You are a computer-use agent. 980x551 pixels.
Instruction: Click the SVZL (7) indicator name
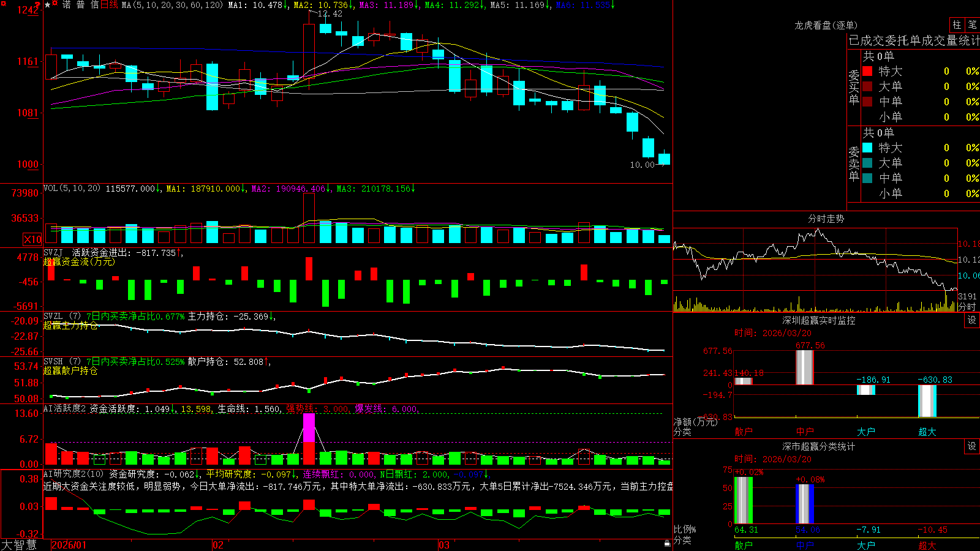point(62,317)
